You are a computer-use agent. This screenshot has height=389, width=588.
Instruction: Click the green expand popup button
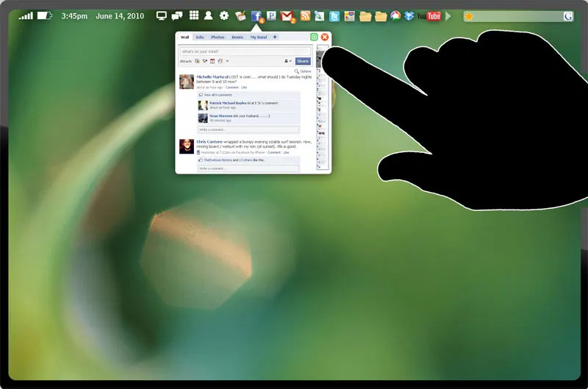pyautogui.click(x=314, y=37)
